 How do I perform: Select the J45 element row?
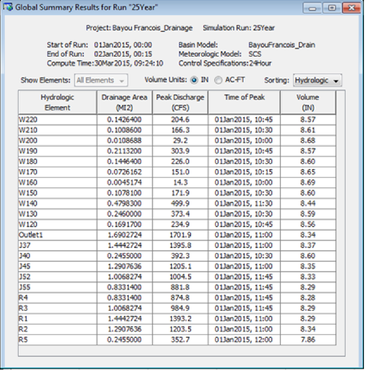pos(177,266)
